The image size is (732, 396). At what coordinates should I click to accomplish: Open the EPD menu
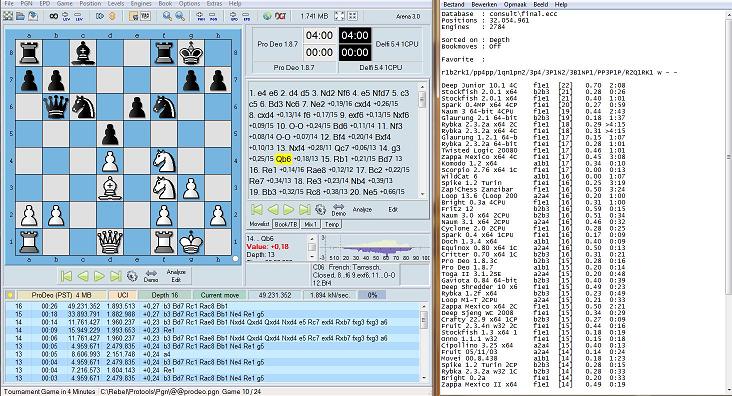pyautogui.click(x=45, y=3)
